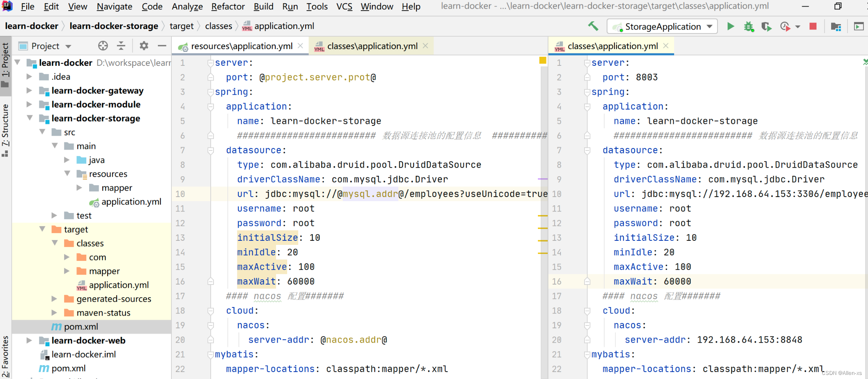868x379 pixels.
Task: Fold the datasource block in left editor
Action: click(x=211, y=150)
